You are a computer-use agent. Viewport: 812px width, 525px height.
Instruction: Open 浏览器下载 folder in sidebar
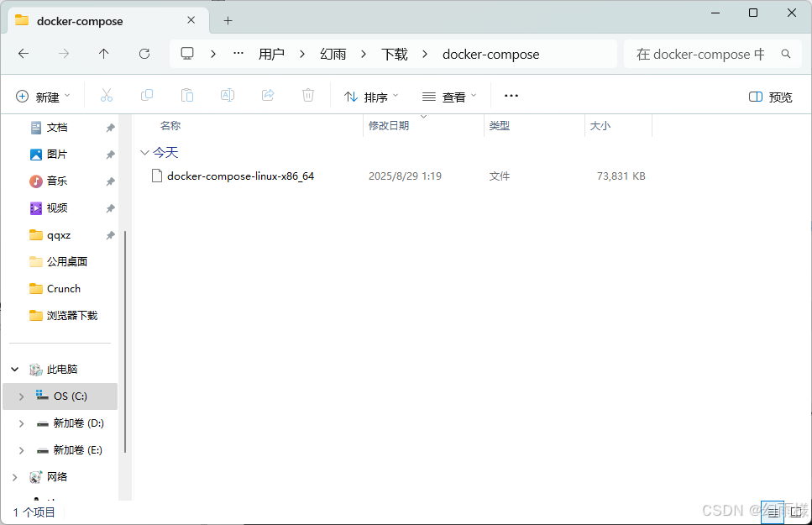click(x=72, y=316)
